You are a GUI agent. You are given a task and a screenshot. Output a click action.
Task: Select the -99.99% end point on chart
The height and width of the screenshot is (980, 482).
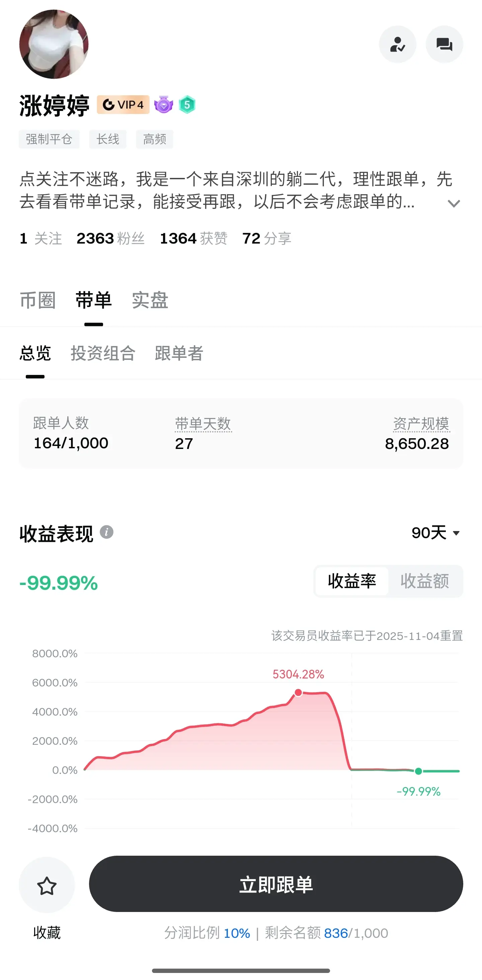418,771
